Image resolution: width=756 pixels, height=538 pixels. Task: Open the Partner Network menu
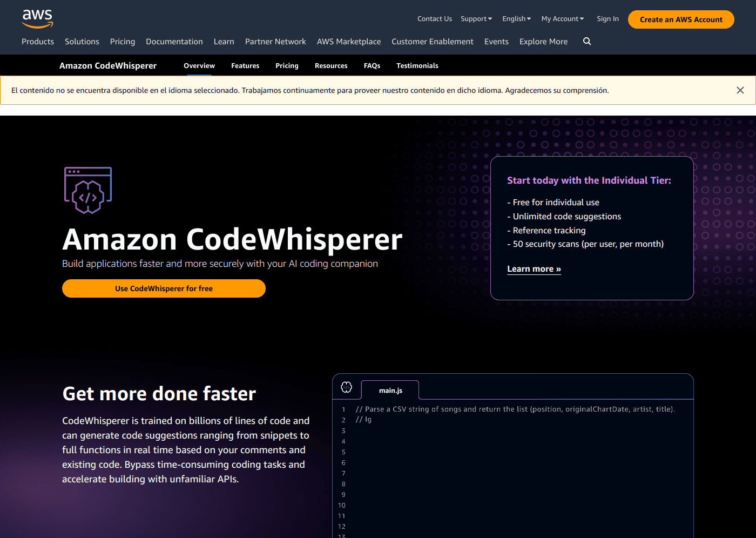(275, 42)
